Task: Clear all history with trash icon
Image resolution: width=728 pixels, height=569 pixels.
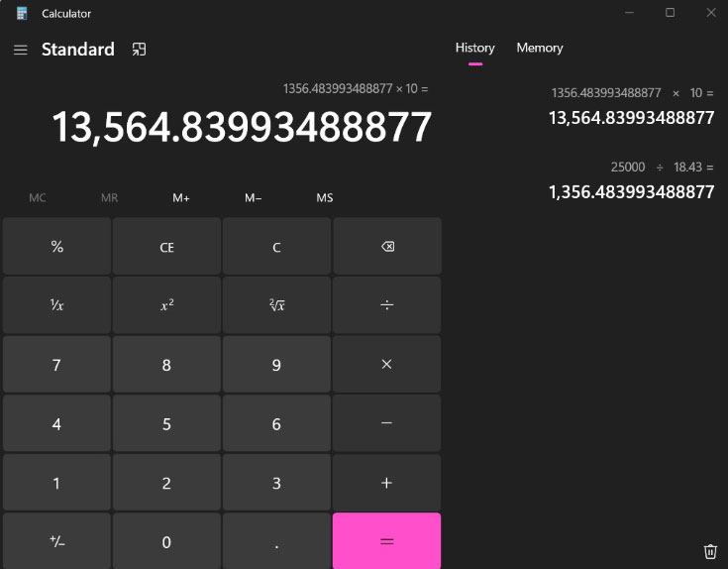Action: tap(710, 551)
